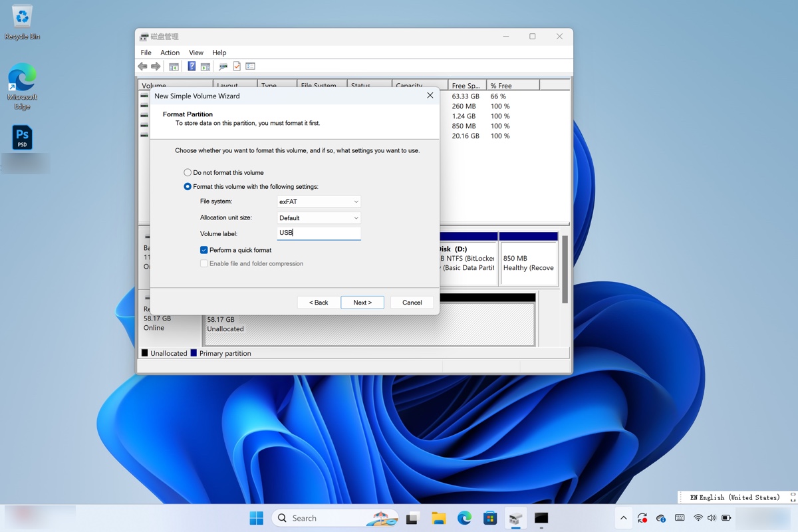Image resolution: width=798 pixels, height=532 pixels.
Task: Toggle the console tree pane icon
Action: pyautogui.click(x=174, y=66)
